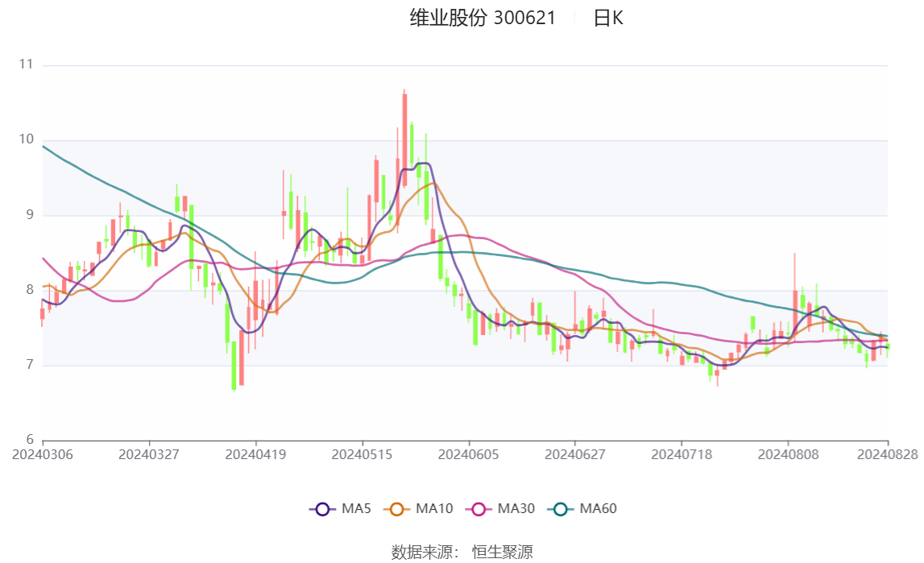Click y-axis value label 7
The image size is (924, 563).
pos(30,365)
